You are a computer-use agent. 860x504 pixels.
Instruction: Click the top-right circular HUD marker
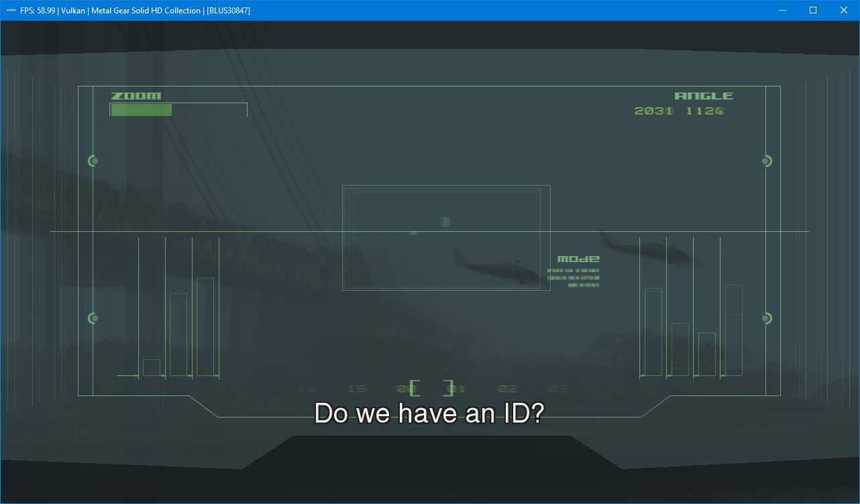pos(767,161)
